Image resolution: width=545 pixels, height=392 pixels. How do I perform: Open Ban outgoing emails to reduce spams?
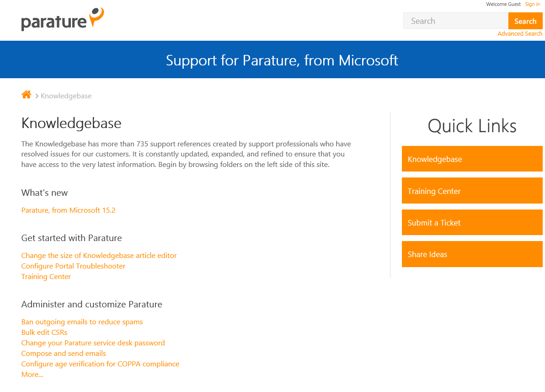82,322
